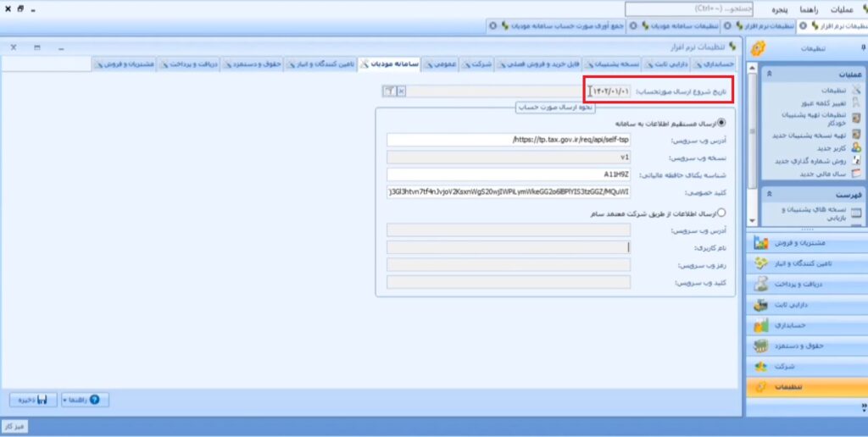Open the دارایی ثابت settings tab
The image size is (868, 437).
(666, 64)
